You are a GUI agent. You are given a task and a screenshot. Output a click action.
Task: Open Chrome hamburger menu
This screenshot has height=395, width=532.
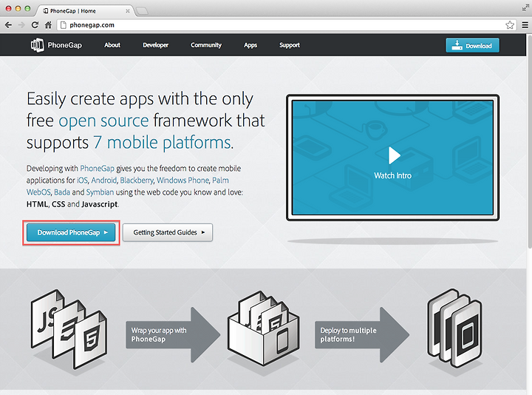(525, 25)
